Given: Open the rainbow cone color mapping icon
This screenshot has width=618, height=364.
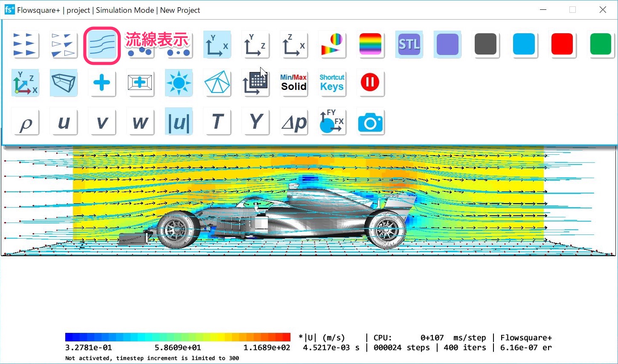Looking at the screenshot, I should click(332, 44).
